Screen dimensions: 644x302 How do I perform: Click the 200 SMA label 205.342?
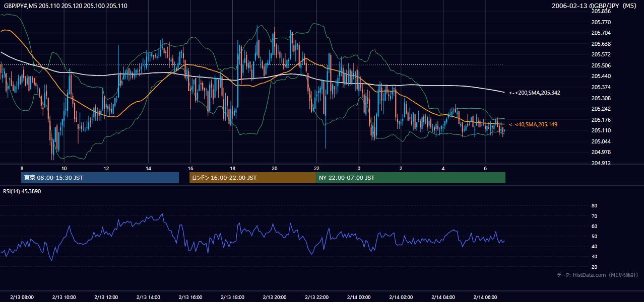point(535,93)
